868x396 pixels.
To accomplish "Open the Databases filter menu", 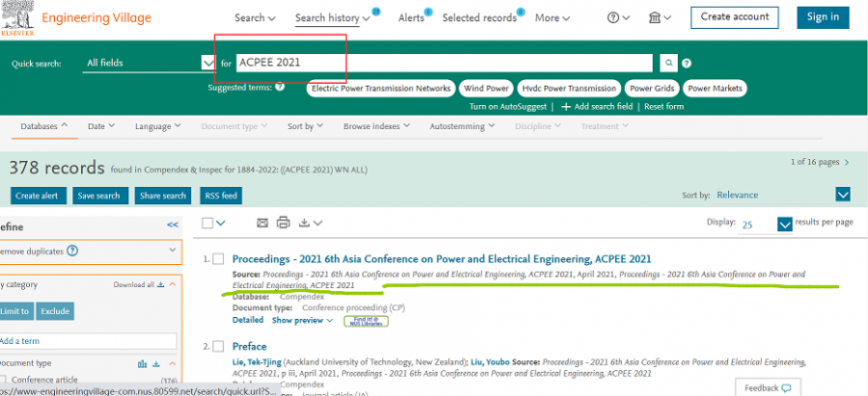I will click(x=44, y=126).
